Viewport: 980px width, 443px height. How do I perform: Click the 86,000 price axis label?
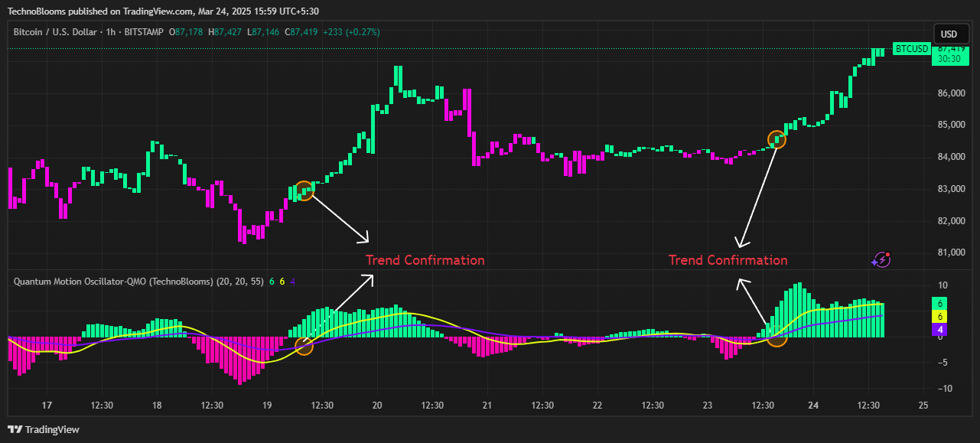(951, 93)
